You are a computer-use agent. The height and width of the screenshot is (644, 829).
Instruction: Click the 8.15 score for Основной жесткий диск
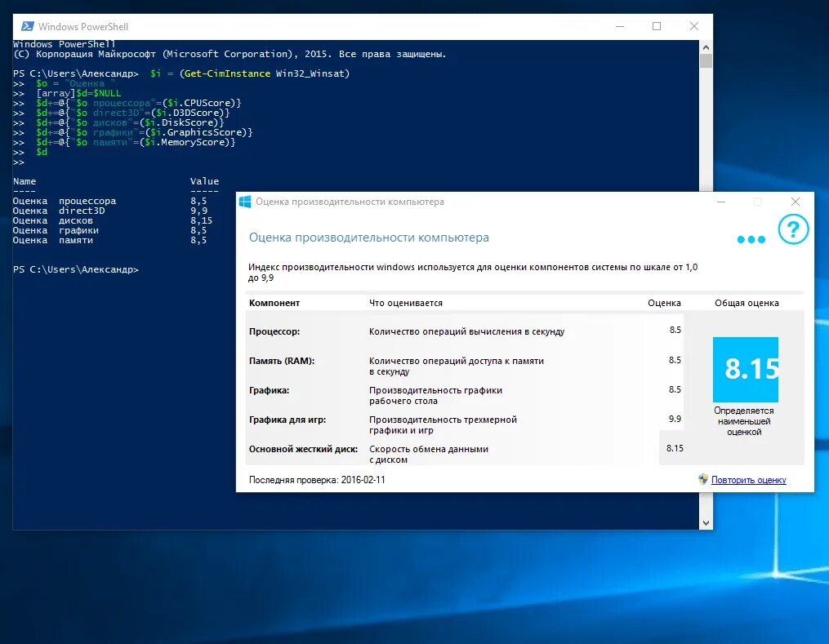675,448
